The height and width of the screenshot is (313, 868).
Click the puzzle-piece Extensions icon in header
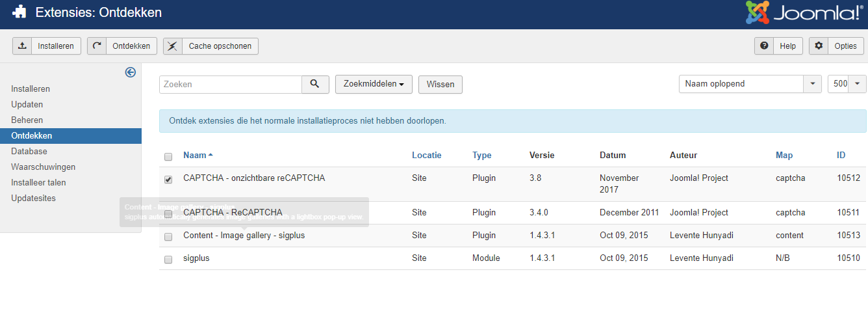(19, 12)
